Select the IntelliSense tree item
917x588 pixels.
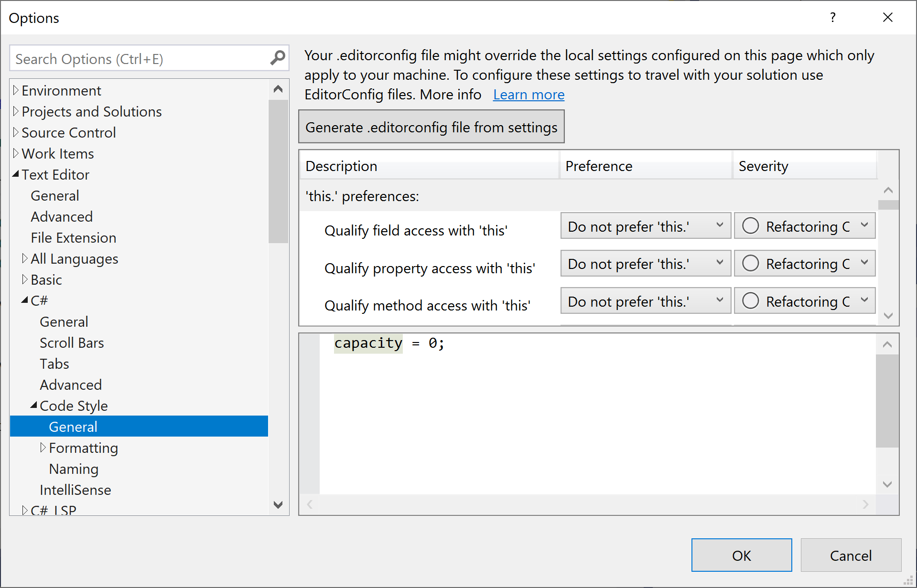pyautogui.click(x=75, y=490)
